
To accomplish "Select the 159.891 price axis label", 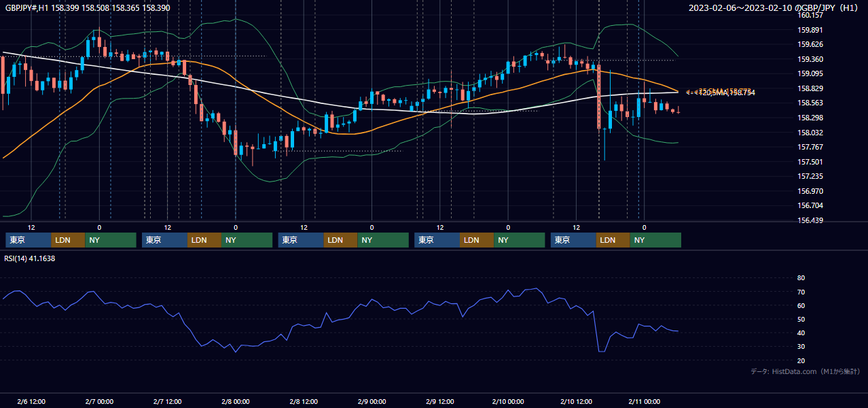I will [x=810, y=30].
